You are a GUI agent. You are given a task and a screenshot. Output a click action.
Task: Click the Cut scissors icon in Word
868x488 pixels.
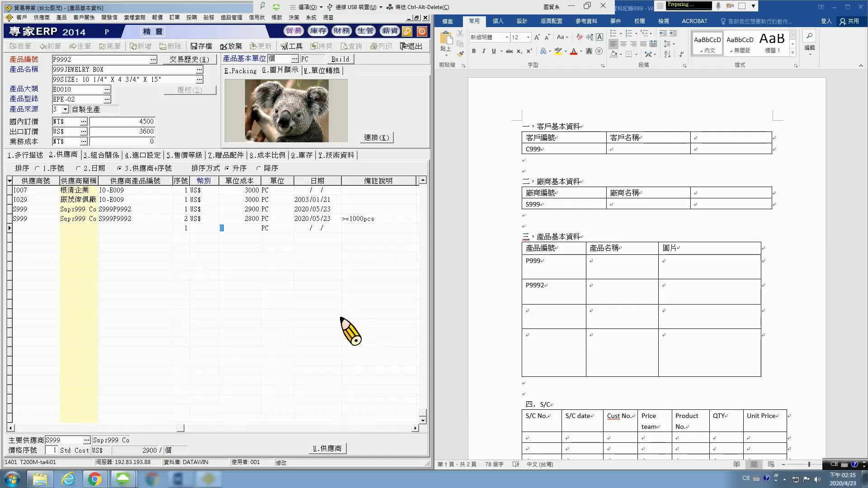(x=460, y=33)
